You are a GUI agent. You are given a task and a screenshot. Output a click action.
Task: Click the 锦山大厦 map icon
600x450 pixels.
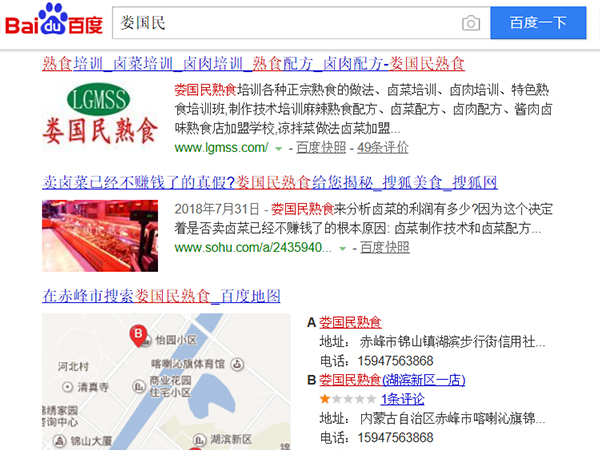click(x=59, y=441)
